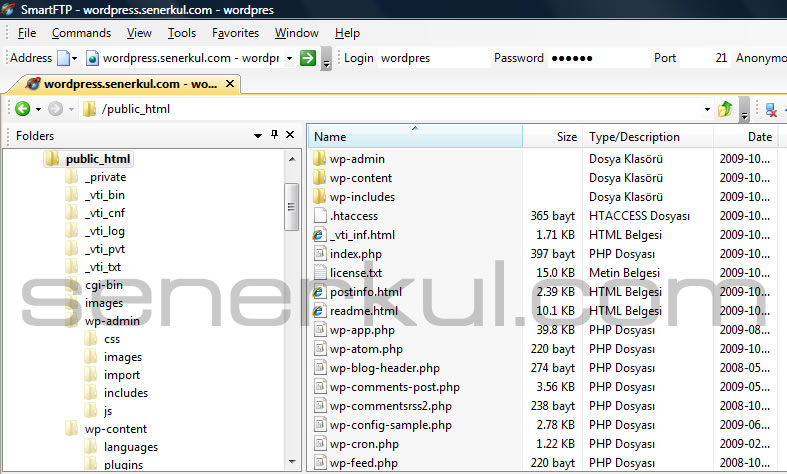This screenshot has height=474, width=787.
Task: Sort files by the Size column
Action: [552, 137]
